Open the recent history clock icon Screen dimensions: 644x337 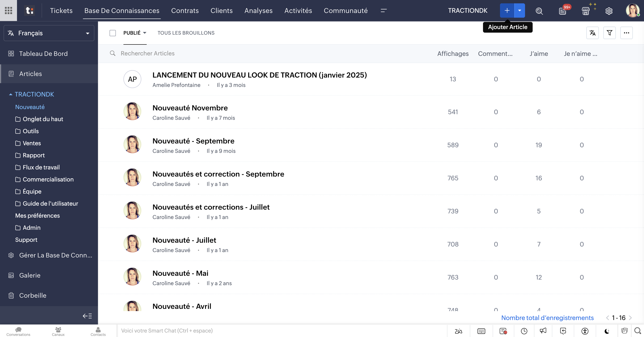click(524, 331)
